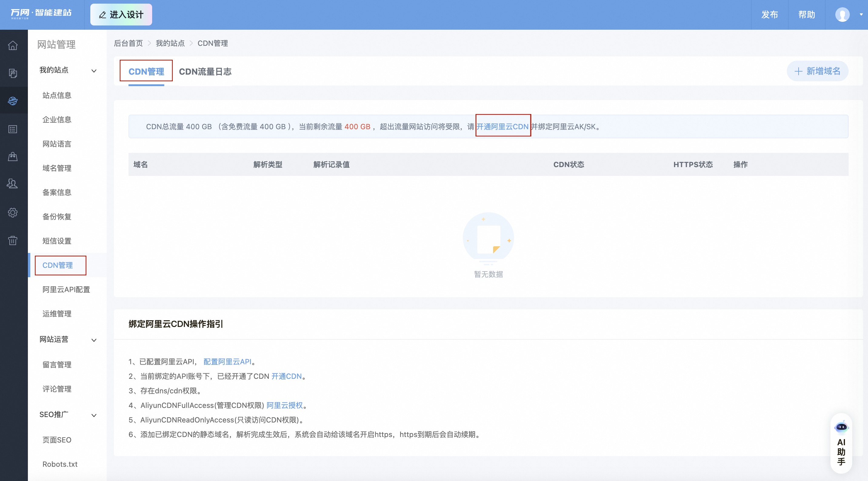
Task: Open the shopping bag store icon
Action: pyautogui.click(x=13, y=156)
